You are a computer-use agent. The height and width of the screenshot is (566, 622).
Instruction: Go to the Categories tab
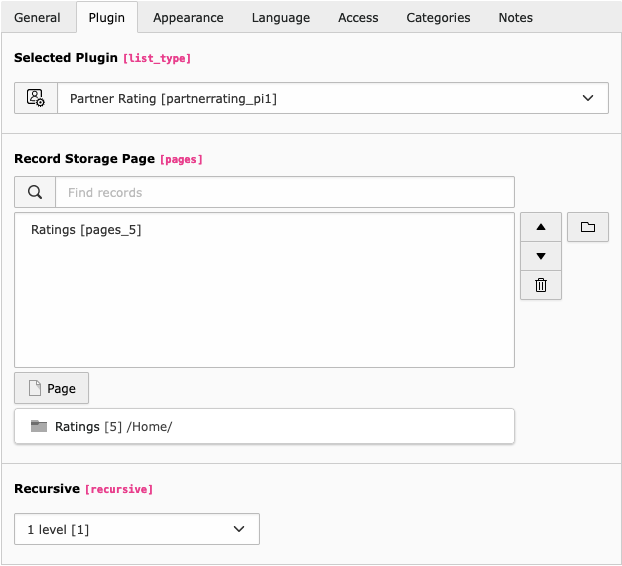coord(438,17)
